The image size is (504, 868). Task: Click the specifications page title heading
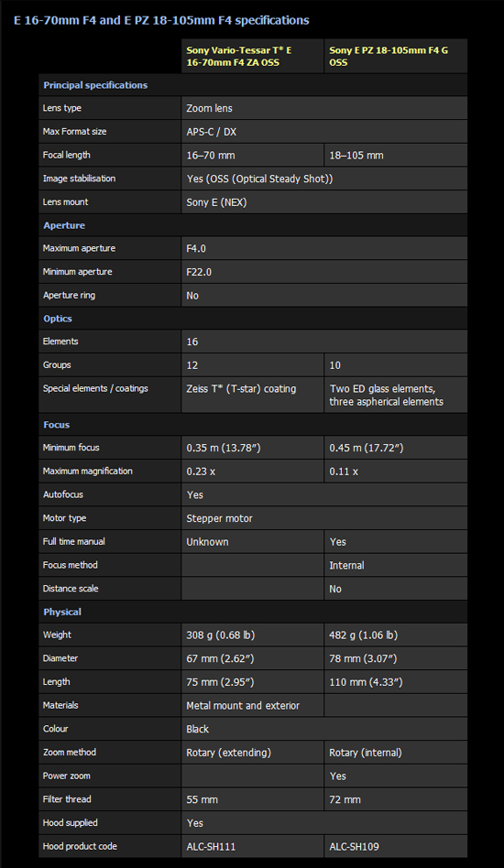(x=161, y=20)
